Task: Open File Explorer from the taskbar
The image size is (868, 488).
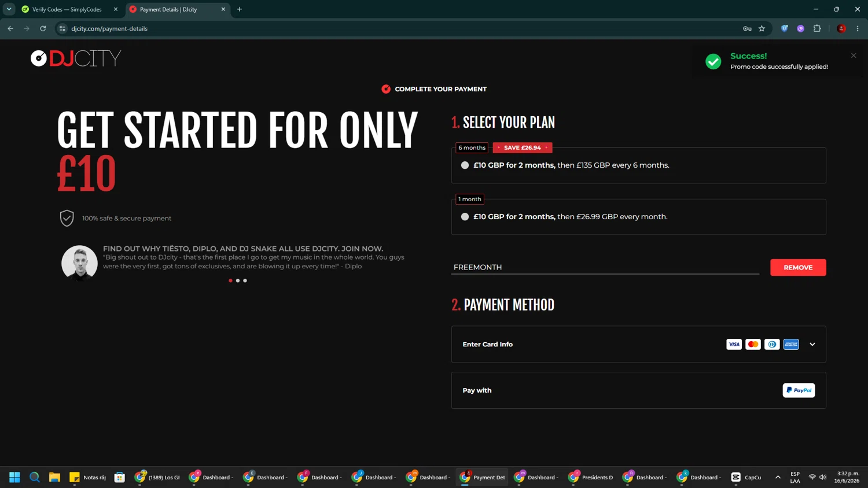Action: pyautogui.click(x=54, y=477)
